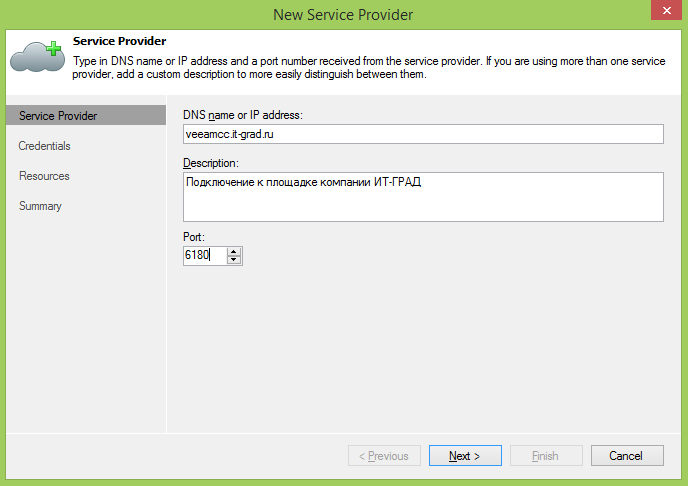This screenshot has width=688, height=486.
Task: Click the New Service Provider title bar
Action: pyautogui.click(x=343, y=14)
